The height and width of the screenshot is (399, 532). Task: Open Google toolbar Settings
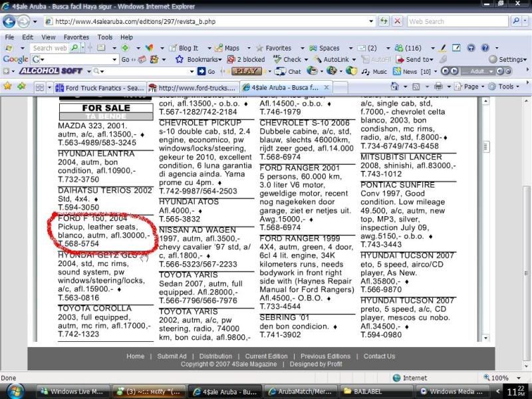[x=507, y=60]
